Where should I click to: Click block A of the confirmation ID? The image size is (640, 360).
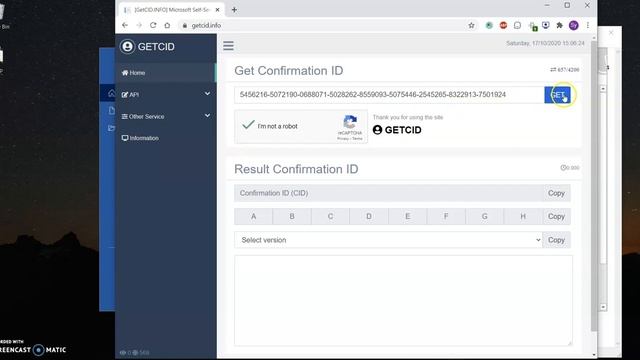click(x=253, y=216)
